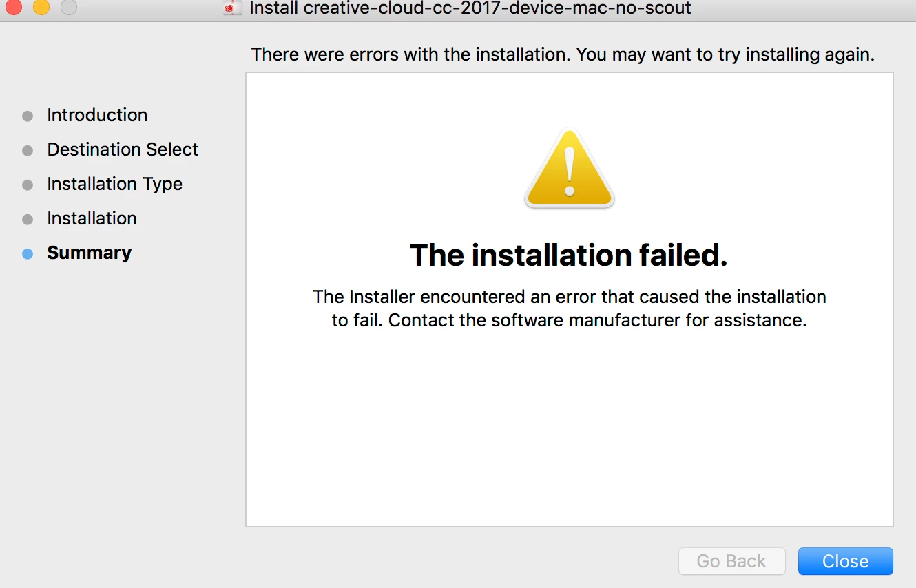This screenshot has height=588, width=916.
Task: Click "The installation failed." heading
Action: pos(569,255)
